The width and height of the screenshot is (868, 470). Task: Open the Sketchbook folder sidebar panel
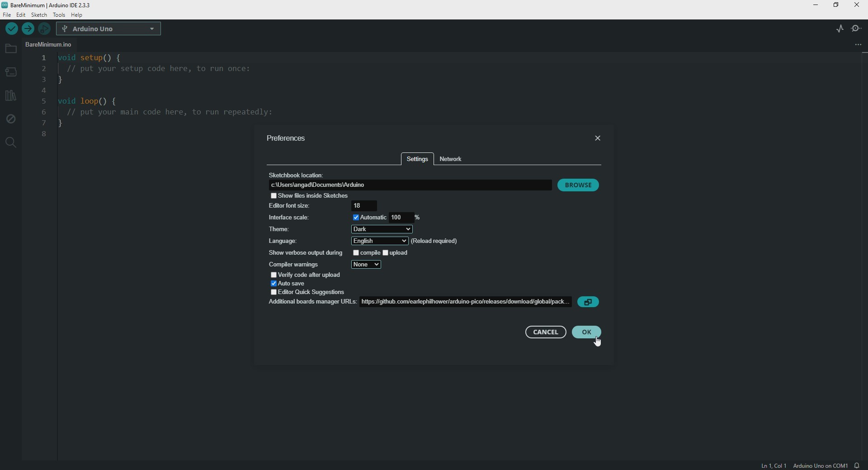11,49
